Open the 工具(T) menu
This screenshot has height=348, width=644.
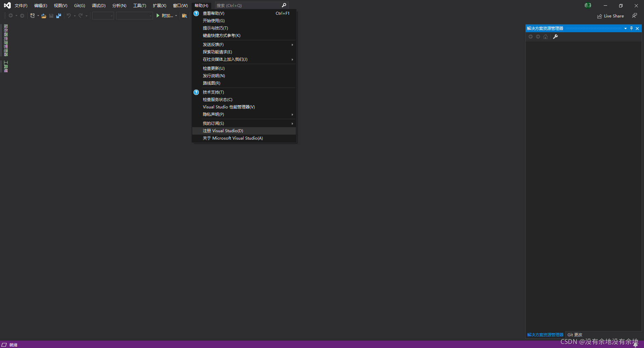point(140,6)
